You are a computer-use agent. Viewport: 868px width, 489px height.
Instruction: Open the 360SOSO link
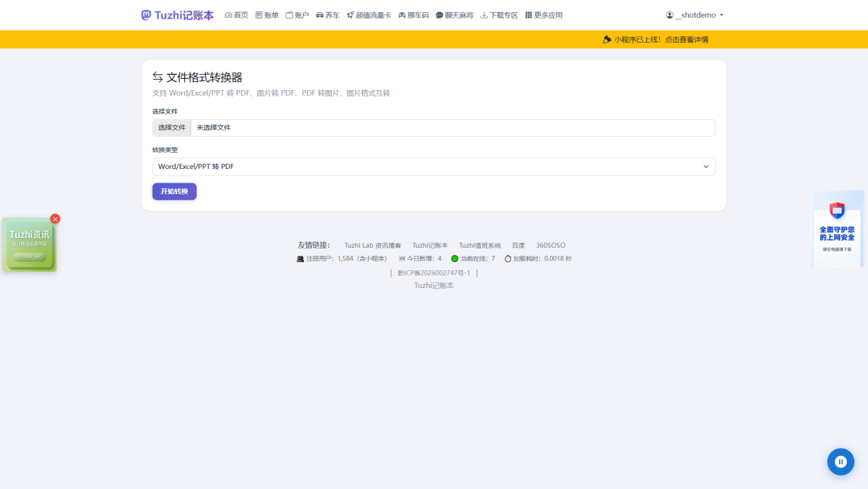click(x=551, y=245)
